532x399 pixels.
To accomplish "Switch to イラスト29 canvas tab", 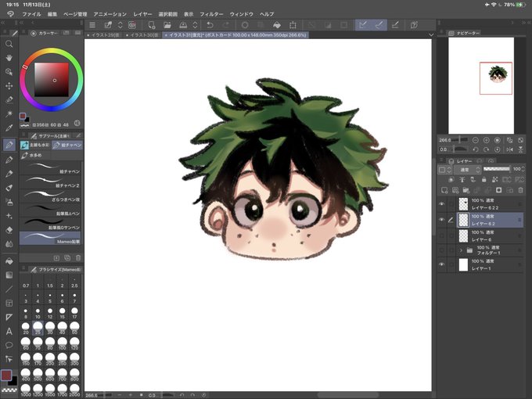I will click(x=103, y=35).
